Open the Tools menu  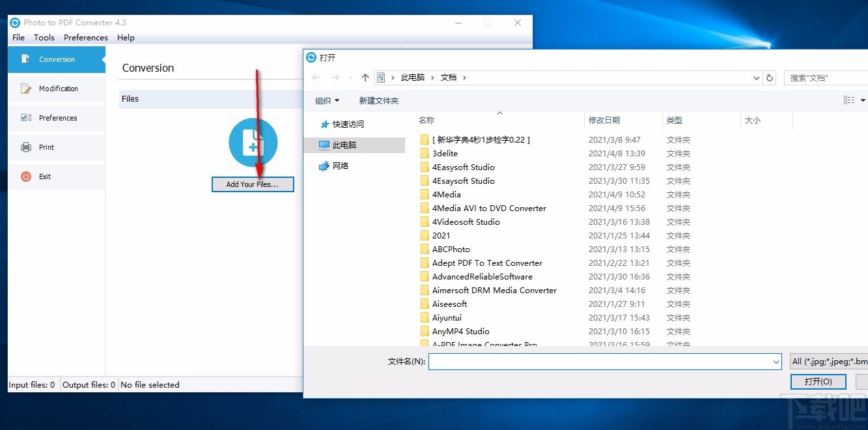(44, 37)
